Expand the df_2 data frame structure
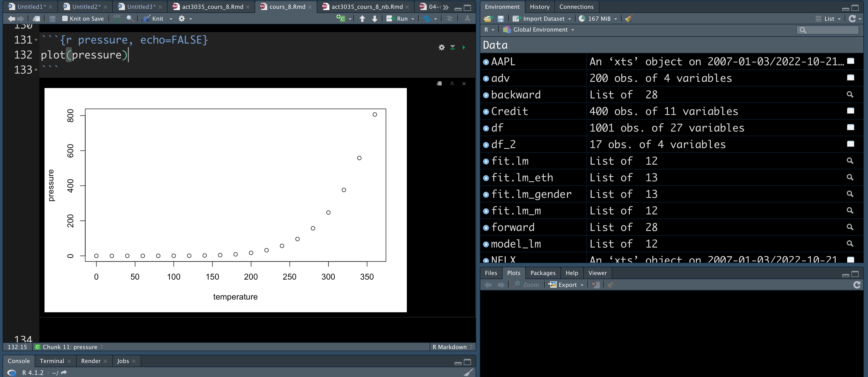This screenshot has width=868, height=377. coord(486,145)
